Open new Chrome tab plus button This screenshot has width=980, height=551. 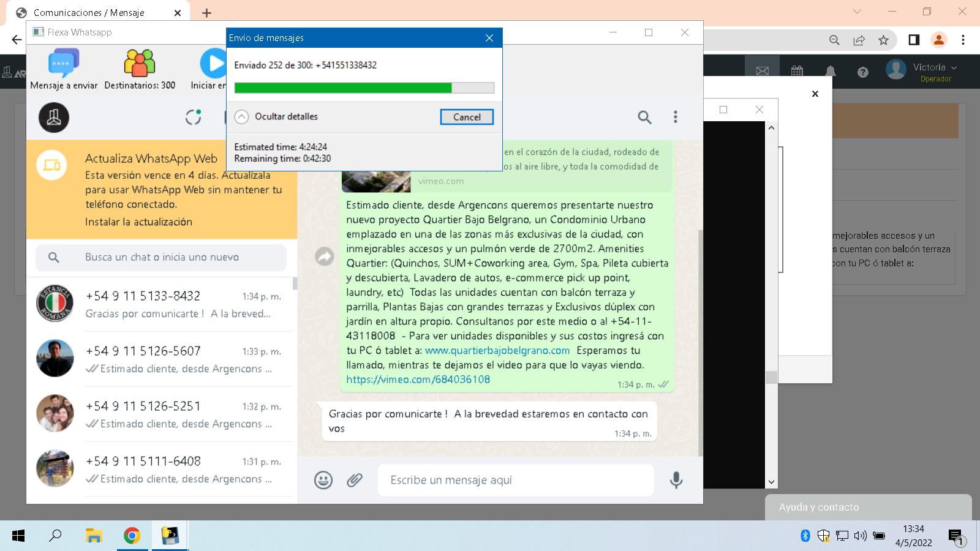point(206,13)
